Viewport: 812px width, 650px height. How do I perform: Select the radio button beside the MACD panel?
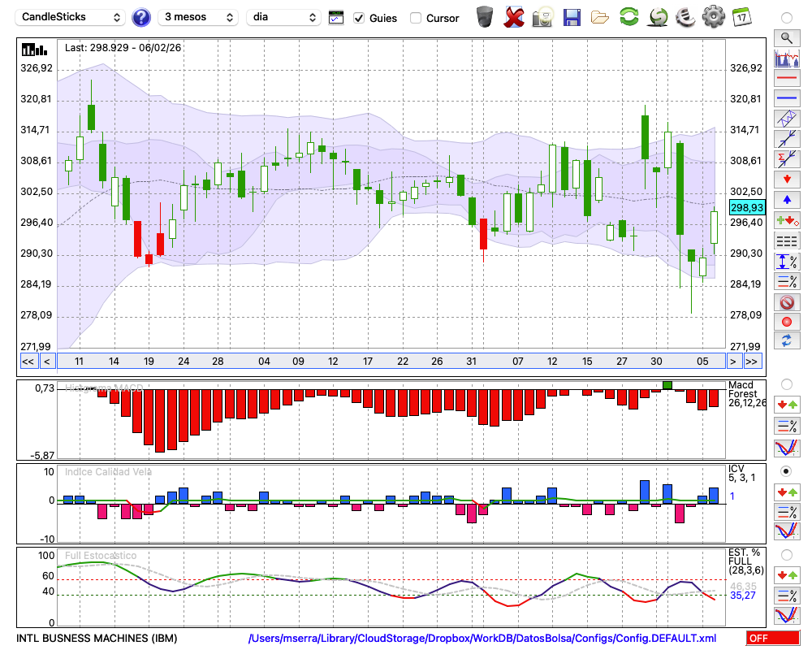click(x=786, y=383)
